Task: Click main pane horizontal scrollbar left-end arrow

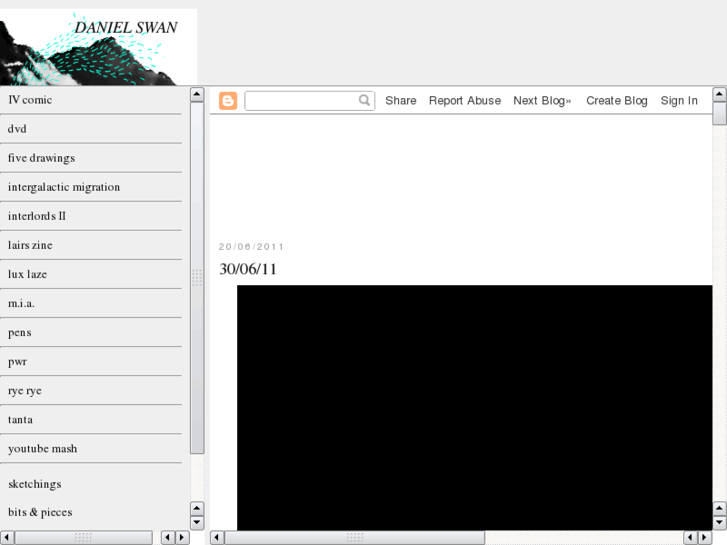Action: tap(217, 538)
